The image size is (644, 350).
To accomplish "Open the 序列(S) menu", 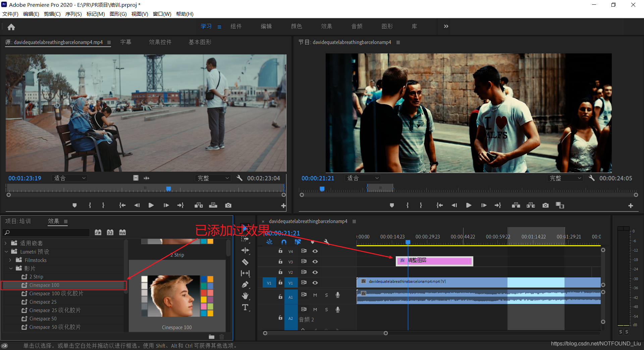I will point(73,14).
